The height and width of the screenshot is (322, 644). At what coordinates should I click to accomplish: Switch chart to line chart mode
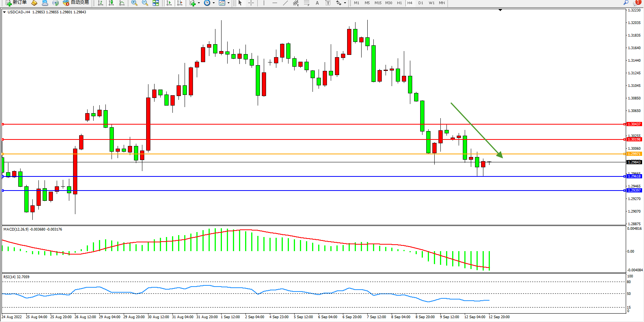pyautogui.click(x=122, y=3)
